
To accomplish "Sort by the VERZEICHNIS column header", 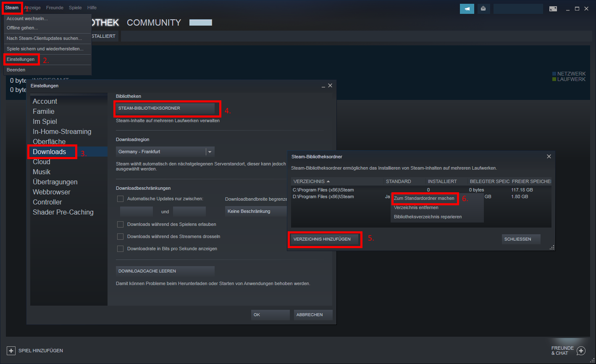I will click(x=310, y=181).
